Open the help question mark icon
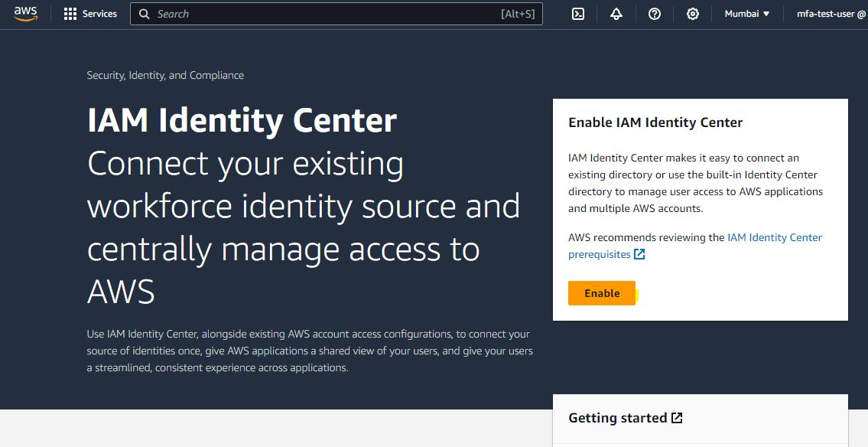The height and width of the screenshot is (447, 868). point(655,14)
